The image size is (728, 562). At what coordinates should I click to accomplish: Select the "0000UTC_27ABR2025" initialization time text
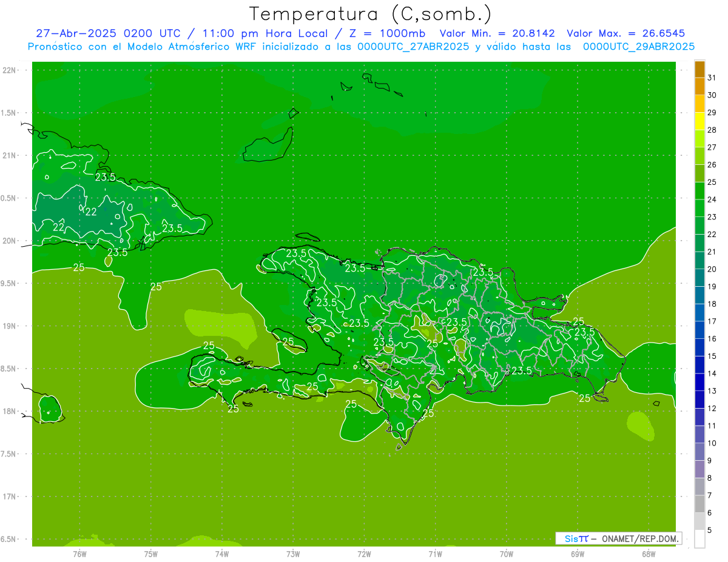[x=413, y=47]
